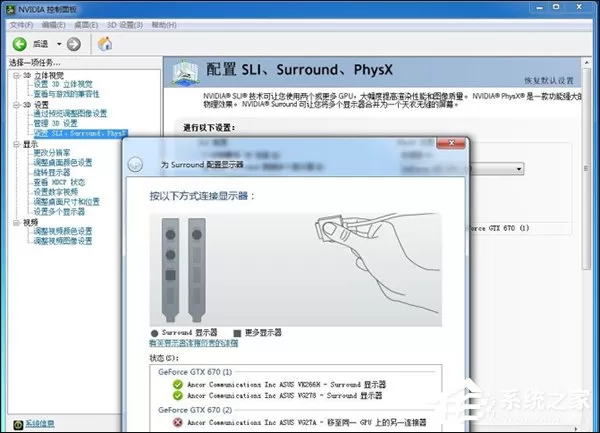Collapse the 3D 立体视觉 tree node
Viewport: 600px width, 433px height.
click(17, 75)
